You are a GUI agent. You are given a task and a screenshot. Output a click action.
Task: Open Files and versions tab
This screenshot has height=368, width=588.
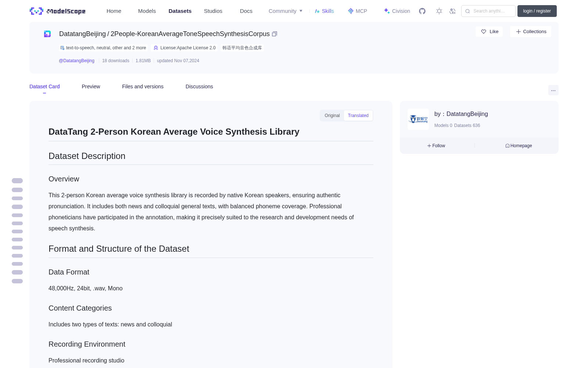coord(143,86)
